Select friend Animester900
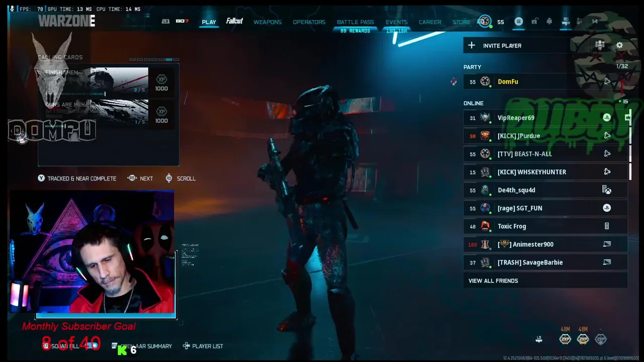Viewport: 644px width, 362px height. (x=545, y=244)
